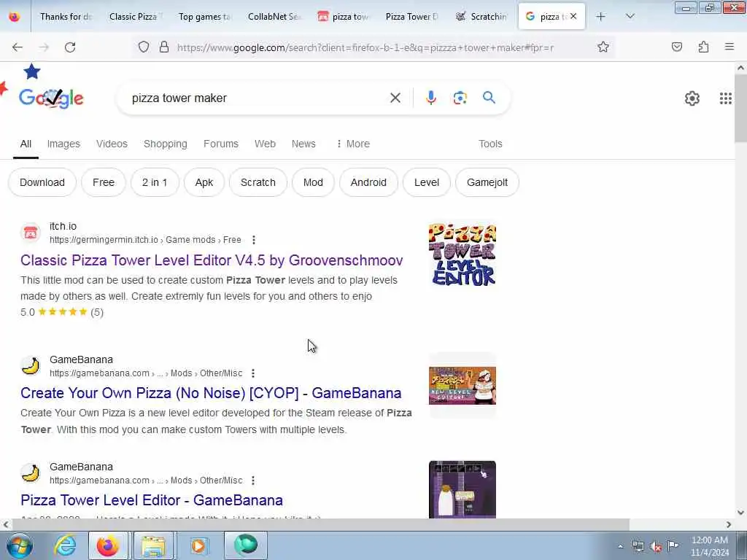This screenshot has height=560, width=747.
Task: Switch to the Top games tab
Action: click(205, 17)
